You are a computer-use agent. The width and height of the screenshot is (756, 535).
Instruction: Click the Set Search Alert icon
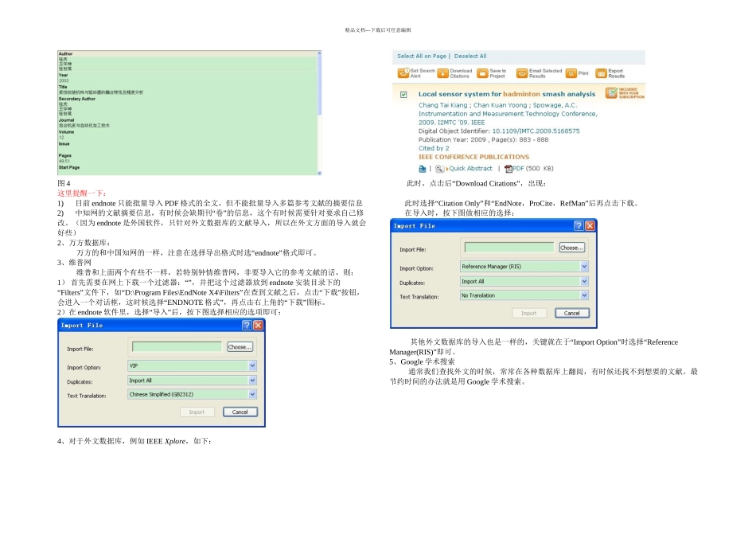coord(403,73)
